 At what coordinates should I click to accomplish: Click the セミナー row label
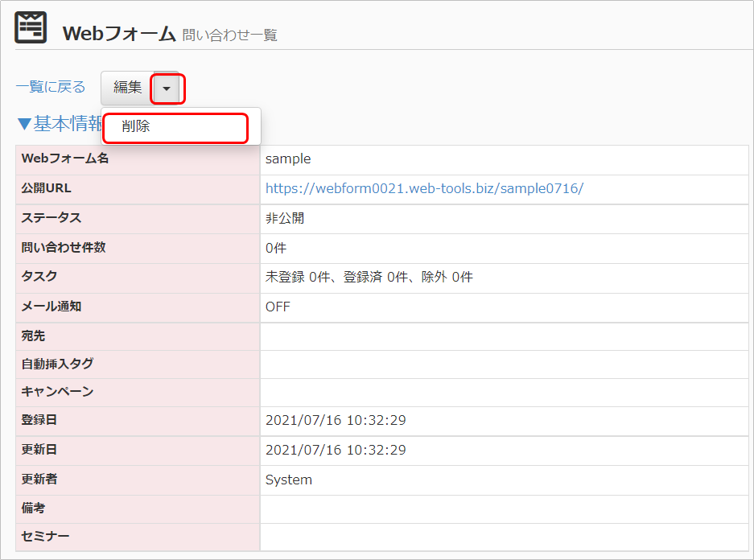(45, 536)
